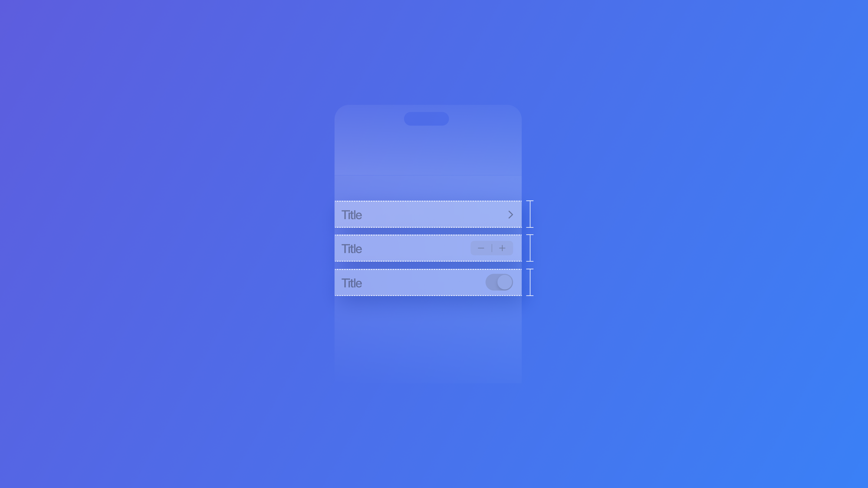Click the third Title row label text
This screenshot has height=488, width=868.
click(352, 282)
